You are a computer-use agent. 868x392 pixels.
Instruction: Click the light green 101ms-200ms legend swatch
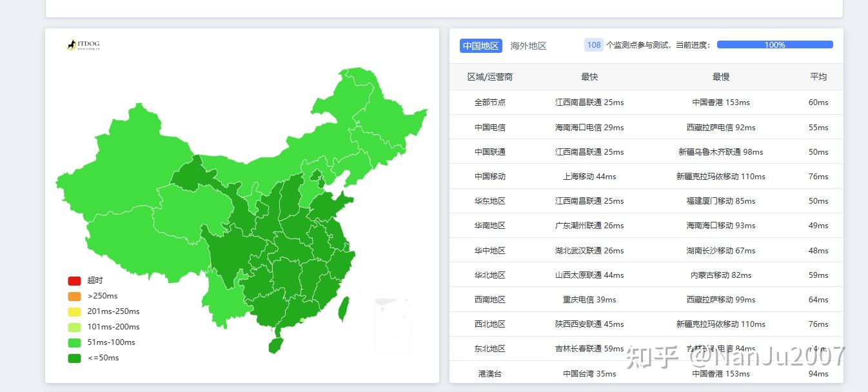pos(73,327)
